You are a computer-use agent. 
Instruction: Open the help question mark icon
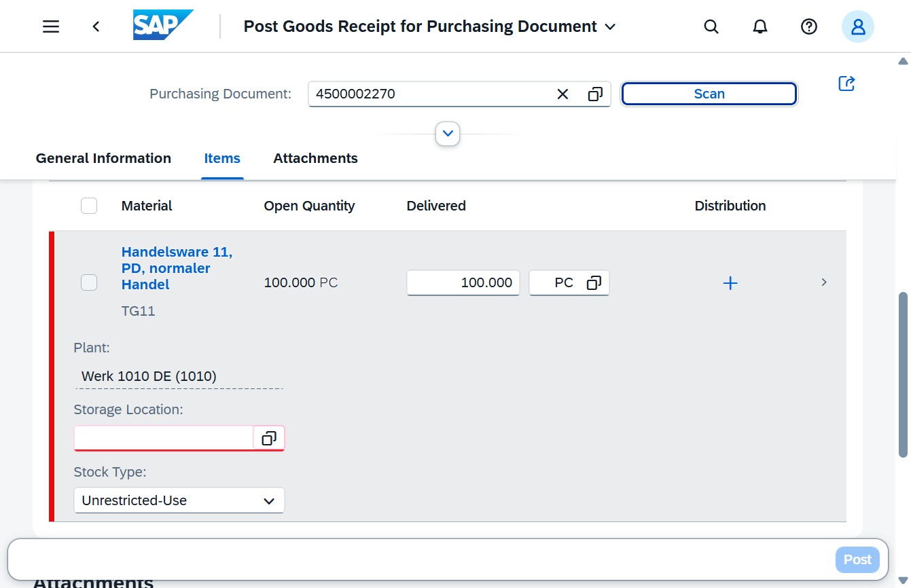click(808, 26)
